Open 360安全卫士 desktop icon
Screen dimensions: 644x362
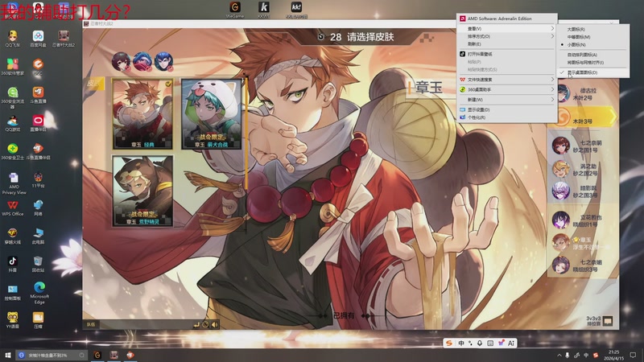coord(13,151)
